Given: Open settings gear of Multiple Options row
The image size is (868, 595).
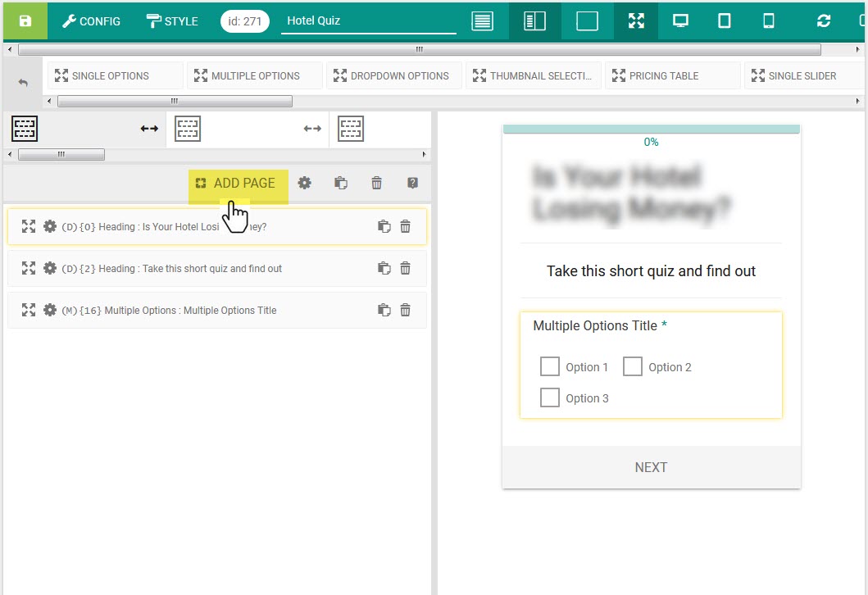Looking at the screenshot, I should 50,310.
